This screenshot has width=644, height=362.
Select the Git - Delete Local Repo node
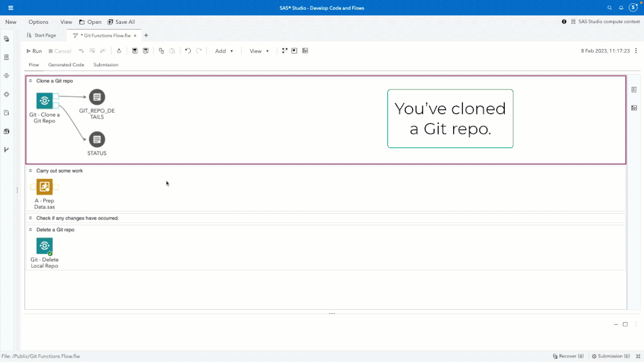point(44,246)
